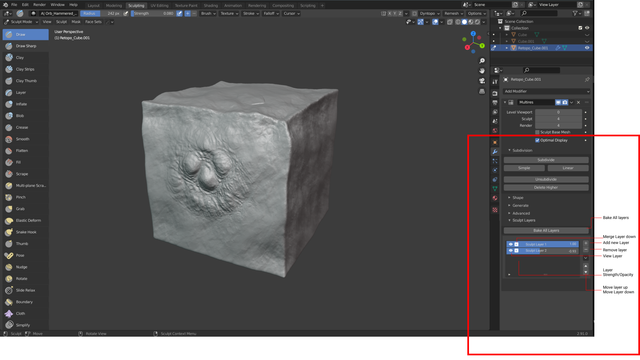Click the Delete Higher button
Image resolution: width=640 pixels, height=360 pixels.
(546, 188)
